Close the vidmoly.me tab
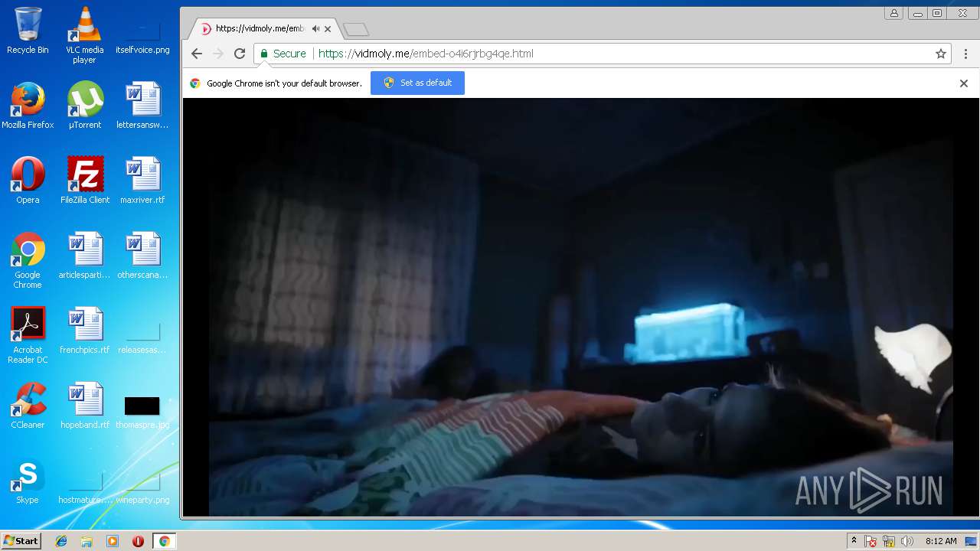The width and height of the screenshot is (980, 551). pos(328,29)
